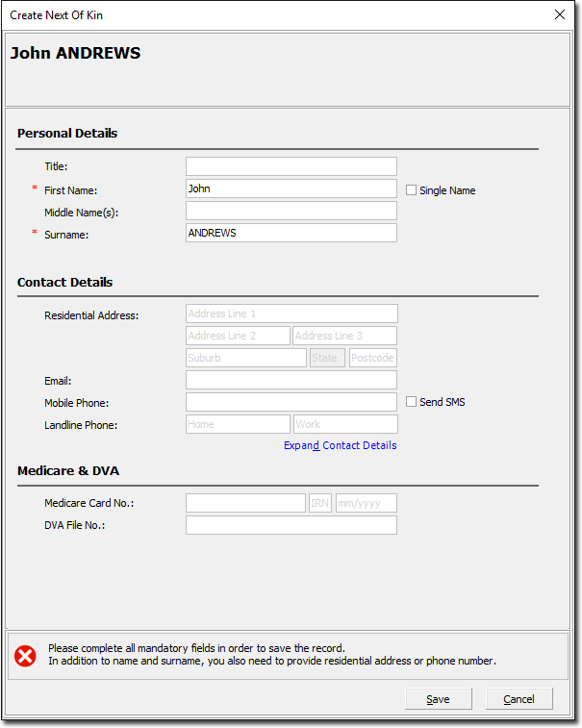Click the Home landline phone field
This screenshot has width=582, height=728.
(238, 424)
